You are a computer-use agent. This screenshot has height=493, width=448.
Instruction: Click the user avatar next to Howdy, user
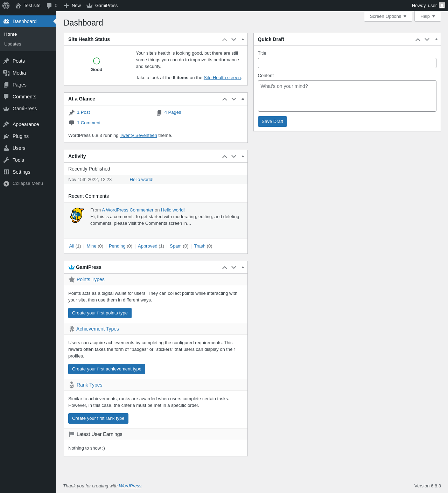point(442,5)
